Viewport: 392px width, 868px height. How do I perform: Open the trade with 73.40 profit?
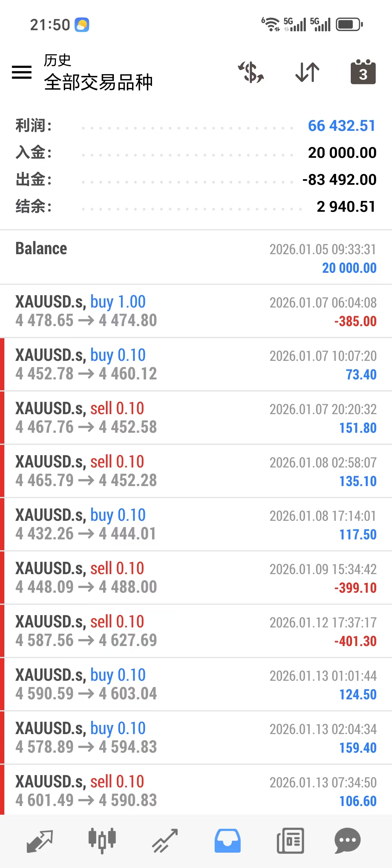click(195, 364)
